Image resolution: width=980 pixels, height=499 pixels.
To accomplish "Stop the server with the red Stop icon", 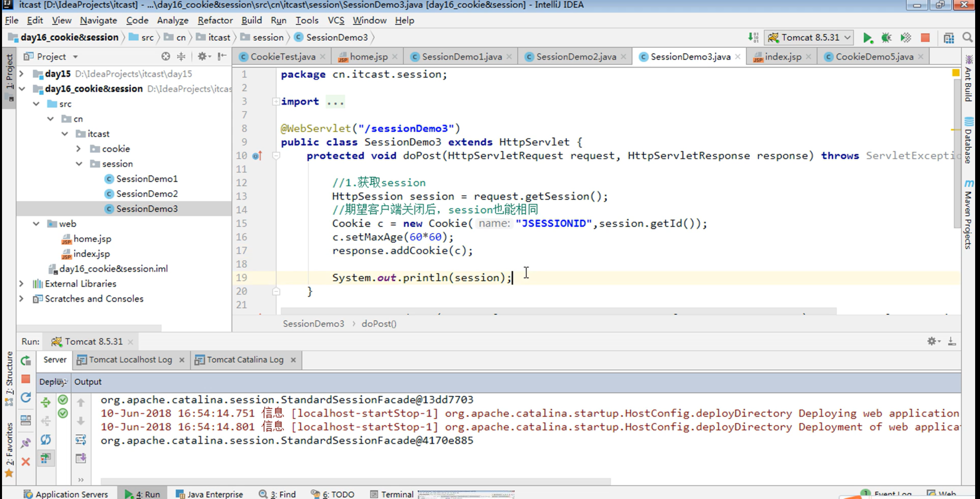I will click(925, 38).
